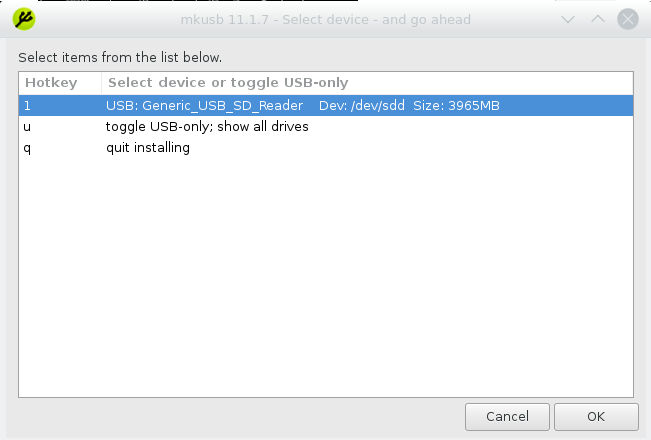Click hotkey "u" in the list
Viewport: 651px width, 440px height.
[28, 127]
